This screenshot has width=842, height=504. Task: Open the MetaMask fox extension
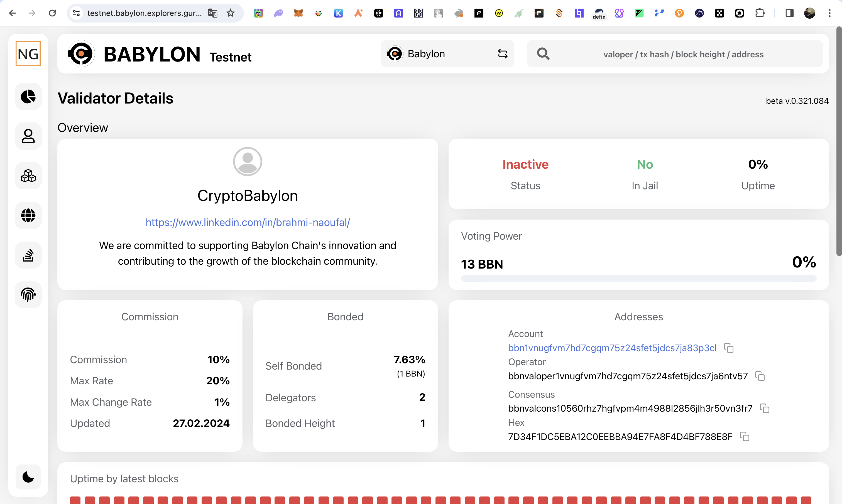coord(298,13)
